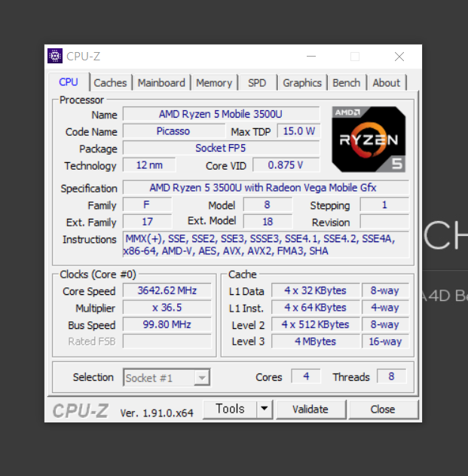Click the empty Revision field
Viewport: 468px width, 476px height.
(384, 222)
